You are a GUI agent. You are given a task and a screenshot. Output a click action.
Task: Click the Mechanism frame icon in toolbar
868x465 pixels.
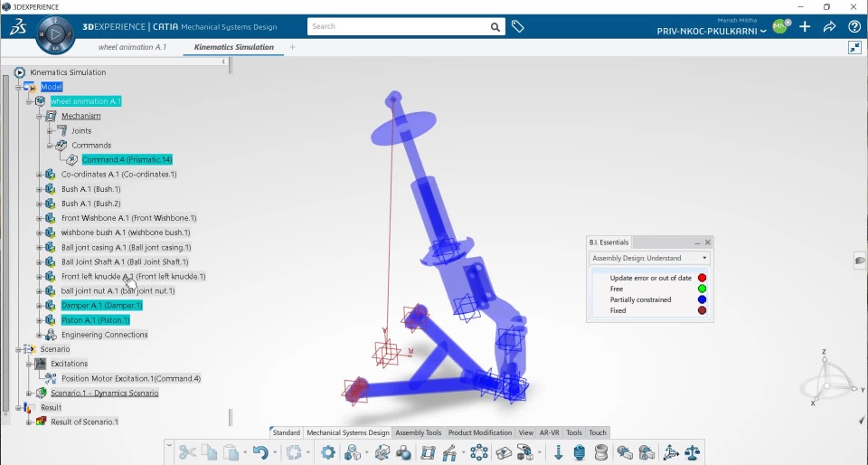pos(428,452)
